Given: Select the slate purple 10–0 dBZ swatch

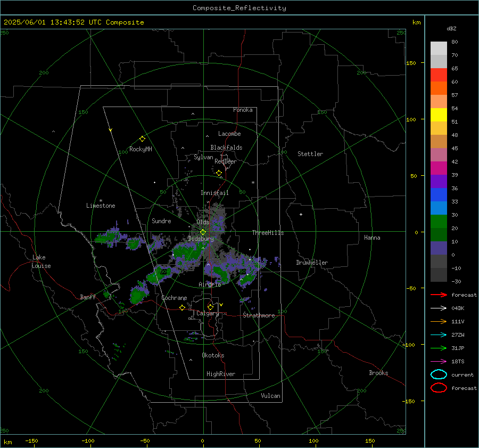Looking at the screenshot, I should click(x=439, y=248).
